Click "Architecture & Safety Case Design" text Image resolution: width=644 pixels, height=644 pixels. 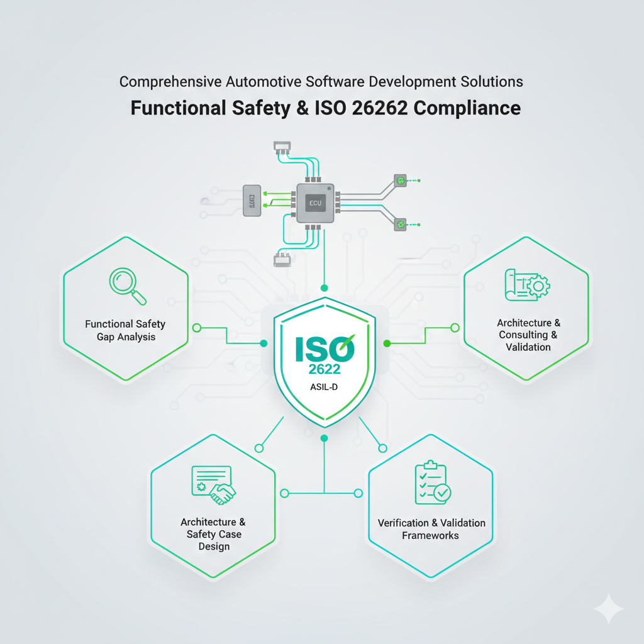[214, 534]
